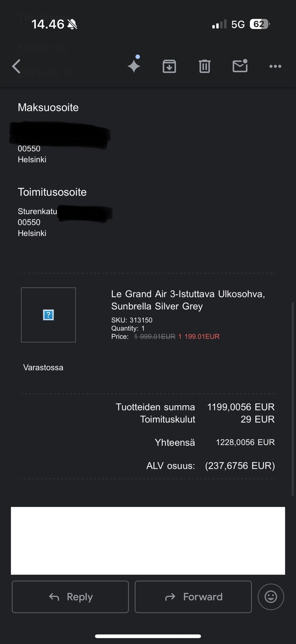Tap the status bar clock 14.46
Image resolution: width=296 pixels, height=644 pixels.
pos(48,24)
